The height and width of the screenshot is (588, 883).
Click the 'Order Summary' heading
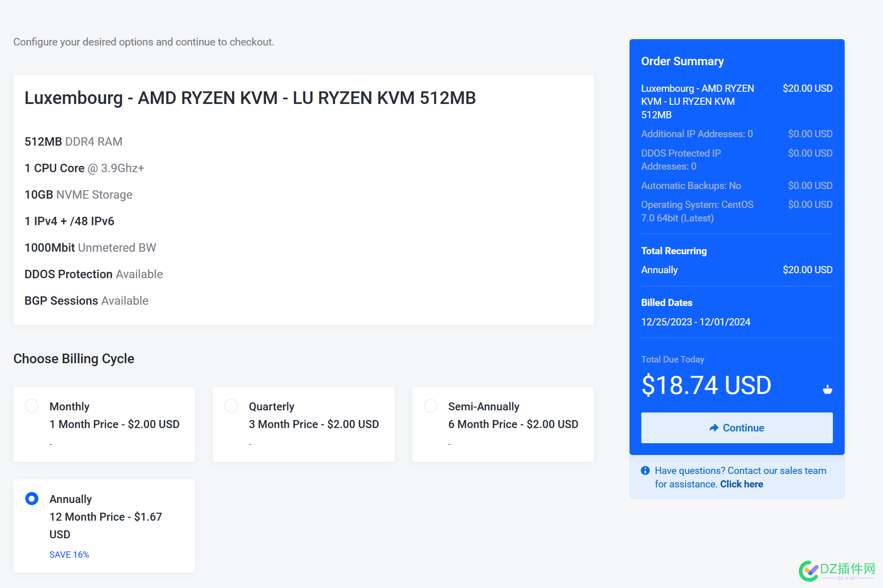point(683,61)
